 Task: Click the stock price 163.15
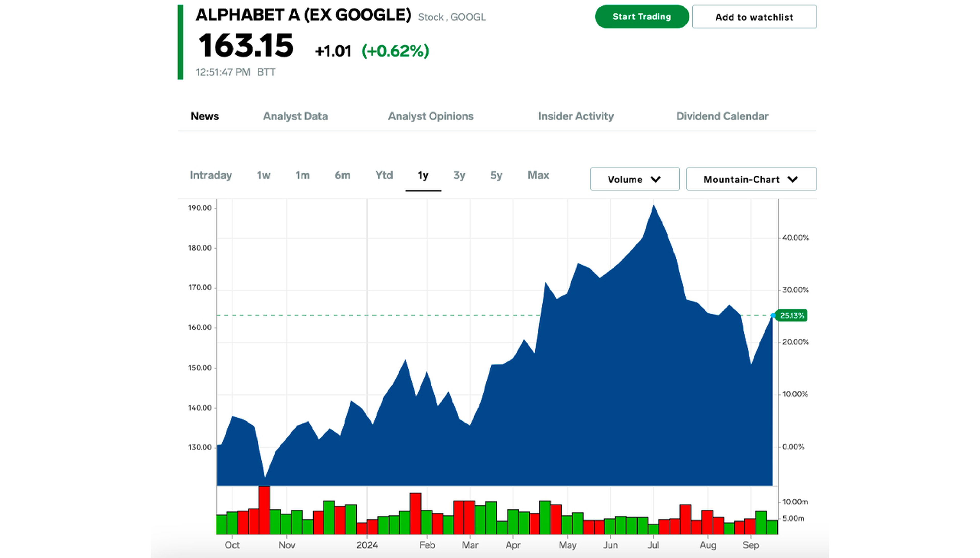point(246,46)
